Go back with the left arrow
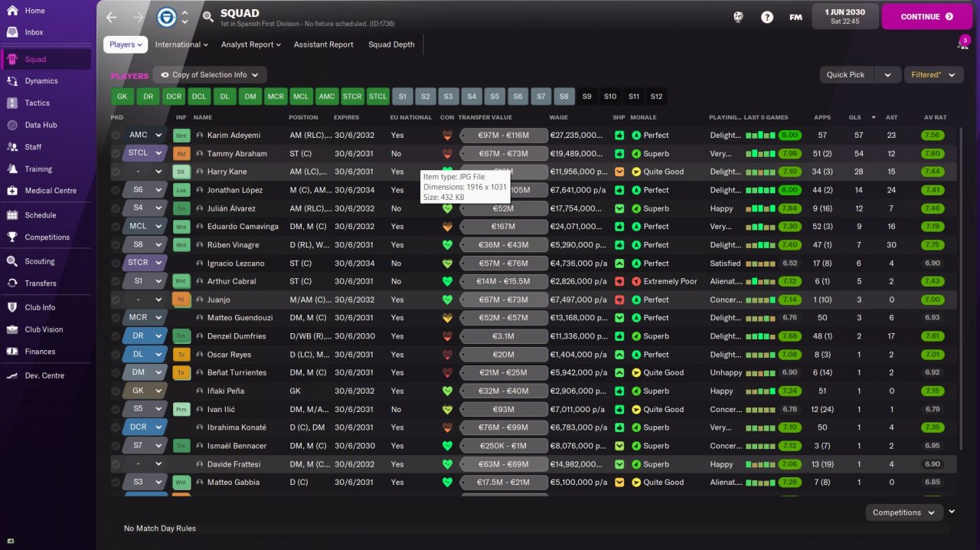980x550 pixels. click(112, 17)
